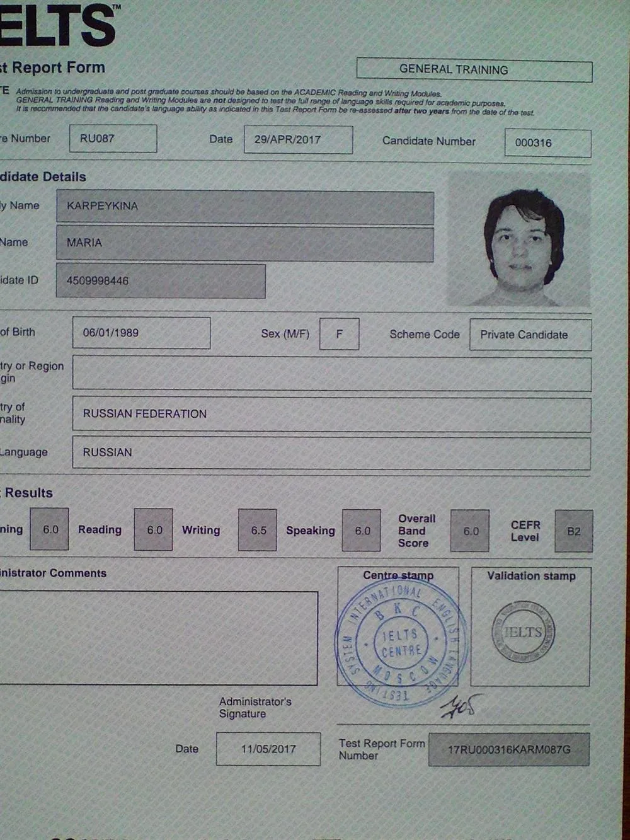The height and width of the screenshot is (840, 630).
Task: Click the Test Report Form heading
Action: tap(52, 67)
